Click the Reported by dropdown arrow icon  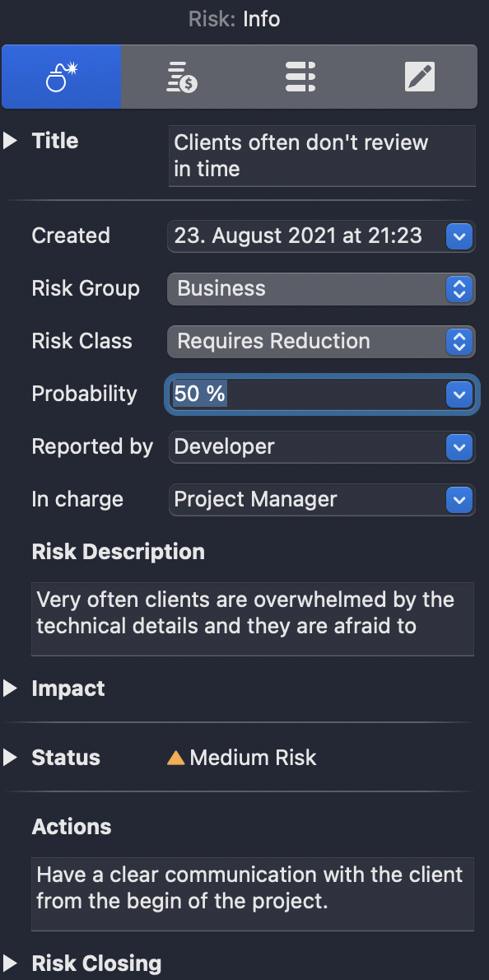coord(459,447)
